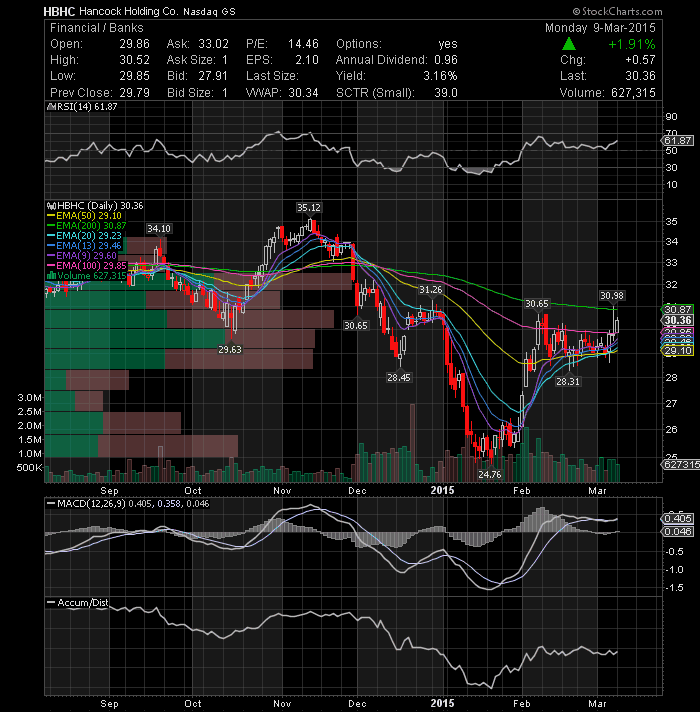Click the green 30.87 tag on price axis

tap(678, 309)
